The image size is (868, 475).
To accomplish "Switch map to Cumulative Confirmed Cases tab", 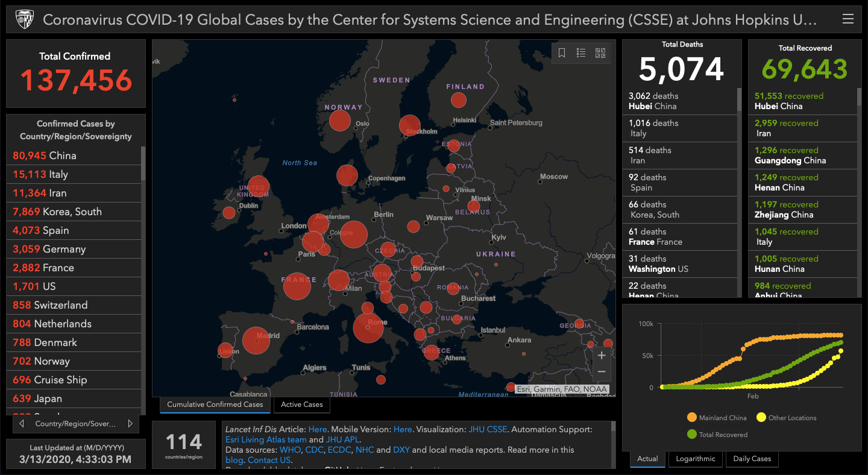I will tap(215, 404).
